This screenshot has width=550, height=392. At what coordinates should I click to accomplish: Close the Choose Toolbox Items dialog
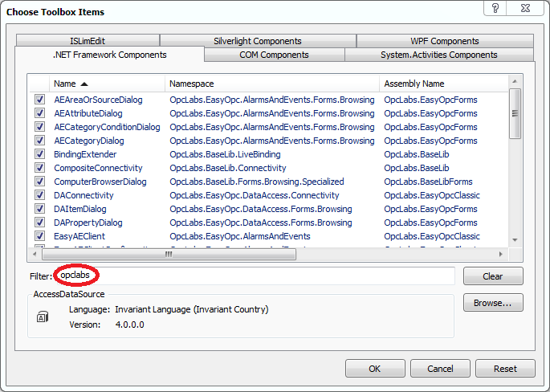[x=525, y=8]
